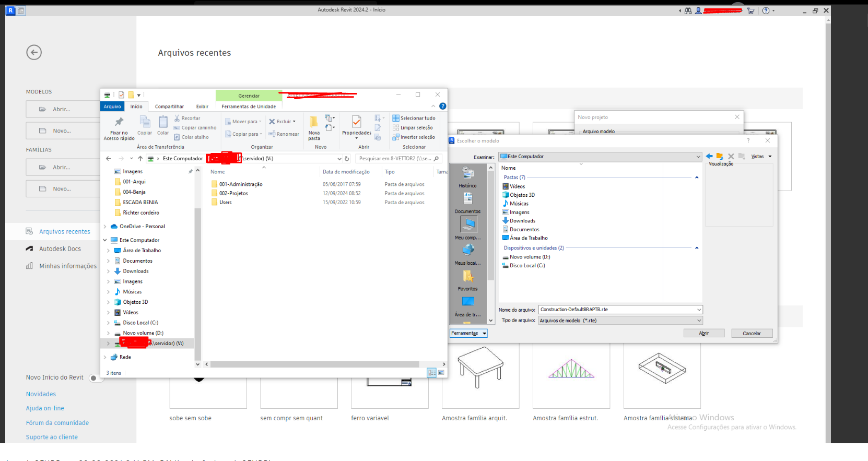Click the Cancelar button in model dialog
Image resolution: width=868 pixels, height=461 pixels.
pyautogui.click(x=752, y=333)
